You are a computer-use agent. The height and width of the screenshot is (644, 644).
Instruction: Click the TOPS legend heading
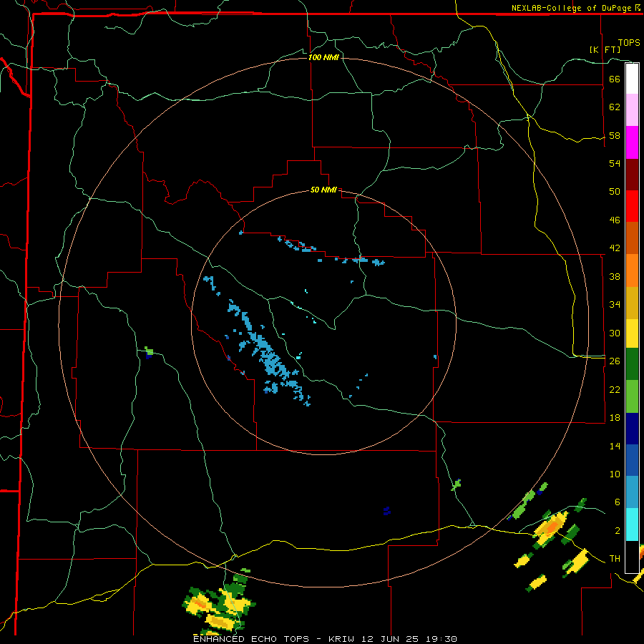[x=629, y=42]
